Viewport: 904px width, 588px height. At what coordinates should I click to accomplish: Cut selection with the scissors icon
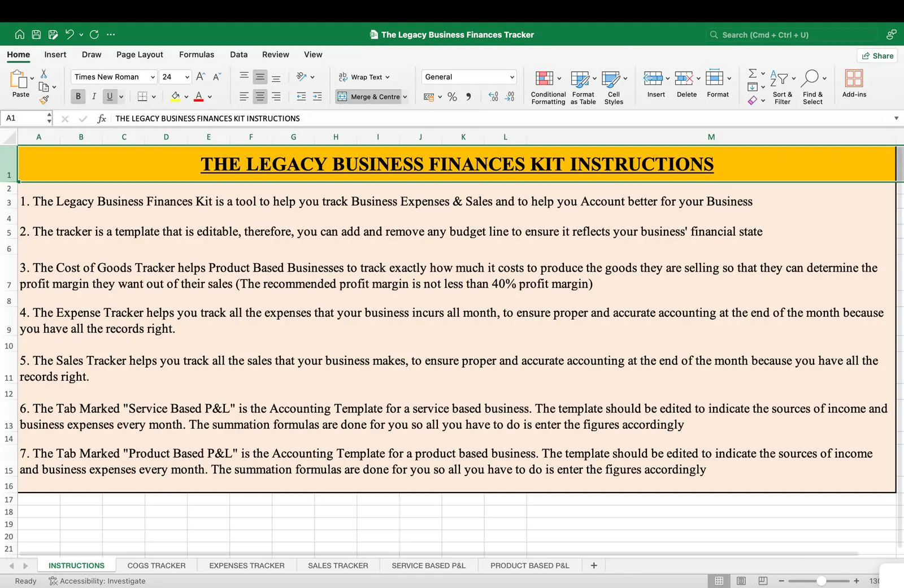[44, 74]
